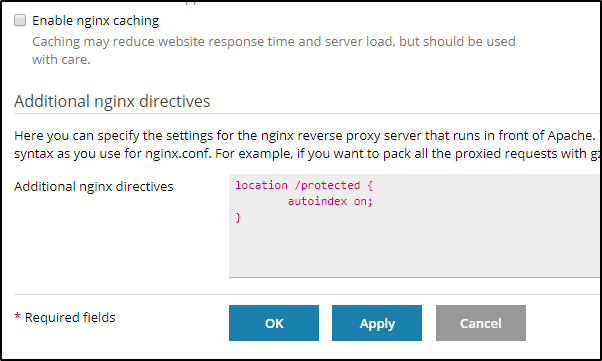602x361 pixels.
Task: Enable the nginx caching checkbox
Action: pyautogui.click(x=20, y=20)
